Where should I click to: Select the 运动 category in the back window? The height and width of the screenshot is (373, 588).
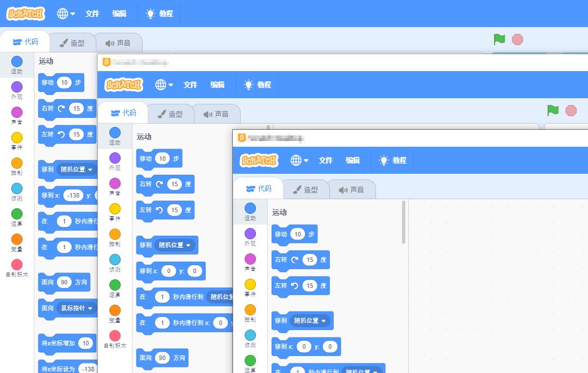point(17,65)
